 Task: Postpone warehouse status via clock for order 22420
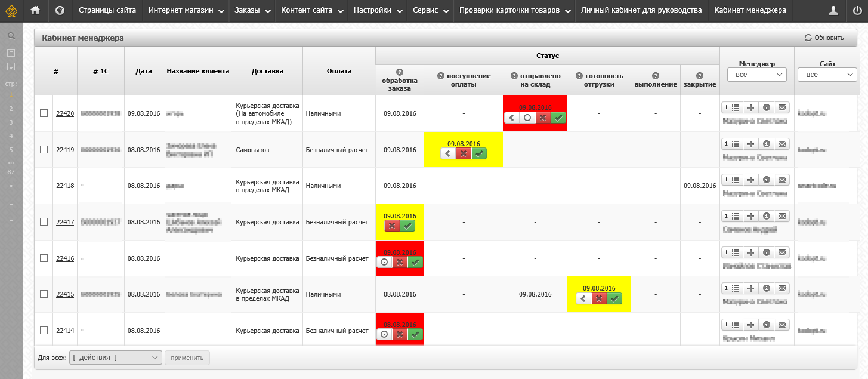527,118
